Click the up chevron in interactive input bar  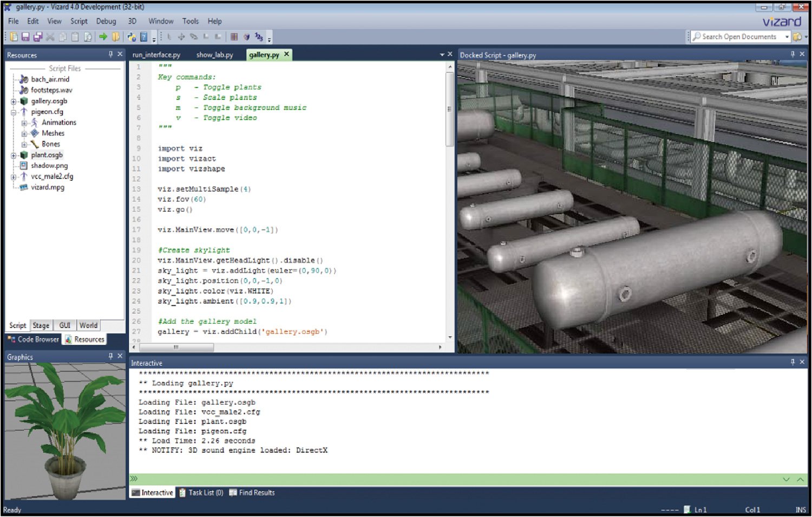pyautogui.click(x=800, y=480)
